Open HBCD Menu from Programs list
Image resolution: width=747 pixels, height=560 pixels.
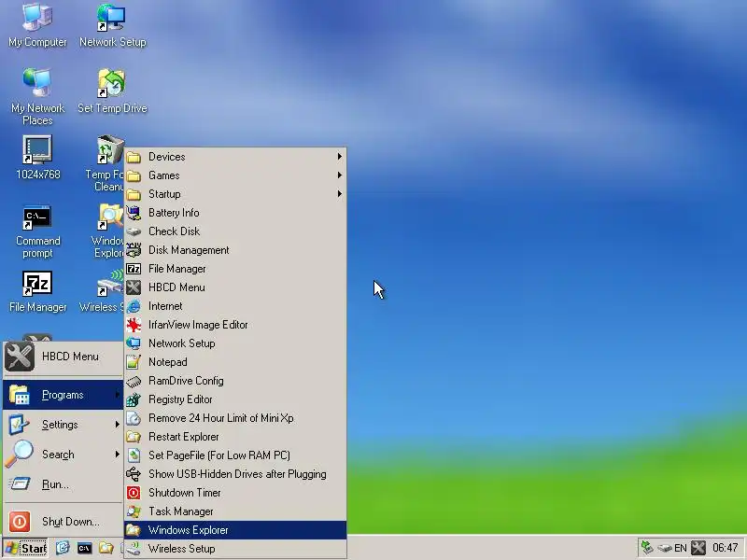tap(235, 287)
